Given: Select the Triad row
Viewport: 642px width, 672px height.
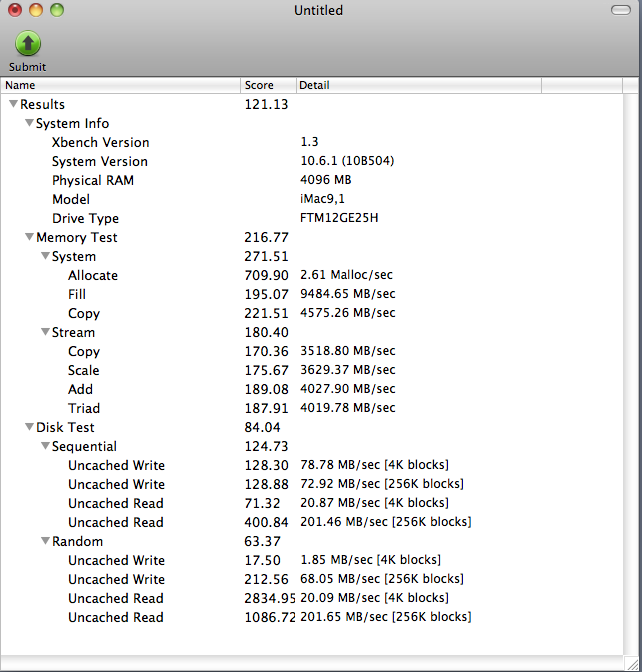Looking at the screenshot, I should [312, 408].
